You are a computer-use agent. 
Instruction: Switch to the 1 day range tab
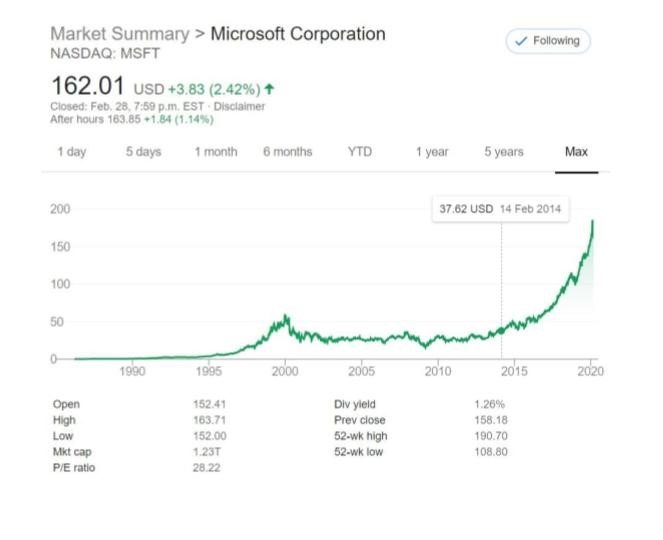(x=71, y=152)
